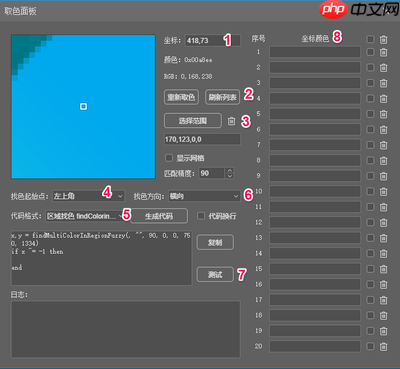
Task: Click trash icon for row 2
Action: point(383,68)
